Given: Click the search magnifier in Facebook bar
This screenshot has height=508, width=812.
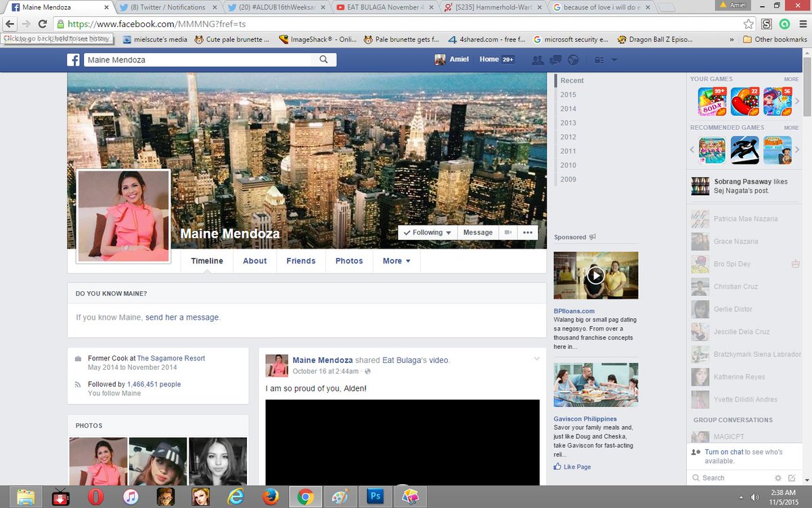Looking at the screenshot, I should pyautogui.click(x=323, y=60).
